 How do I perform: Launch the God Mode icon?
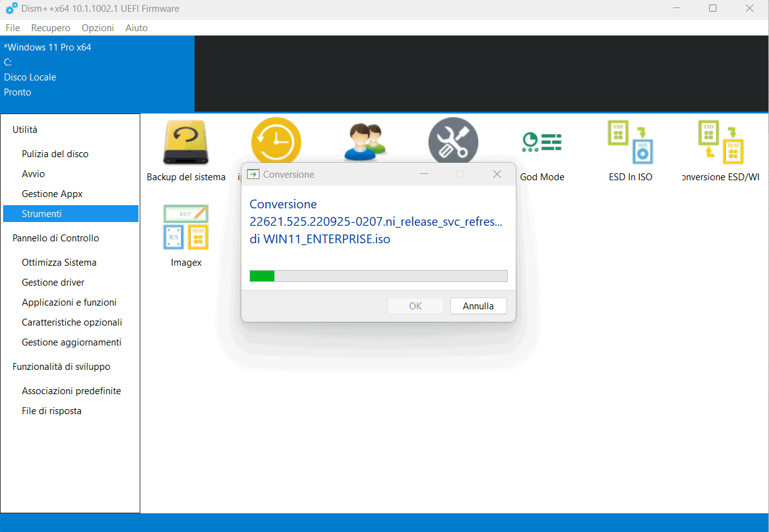pyautogui.click(x=542, y=143)
